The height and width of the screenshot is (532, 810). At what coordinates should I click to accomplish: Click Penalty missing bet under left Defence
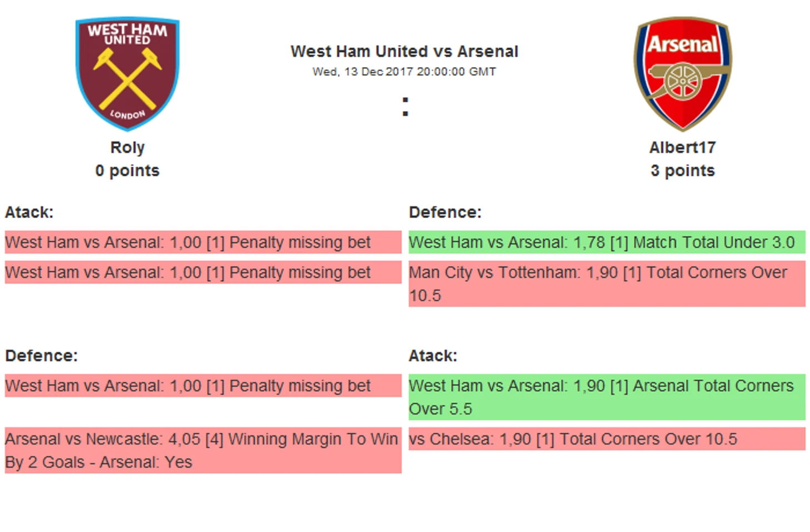pyautogui.click(x=203, y=386)
